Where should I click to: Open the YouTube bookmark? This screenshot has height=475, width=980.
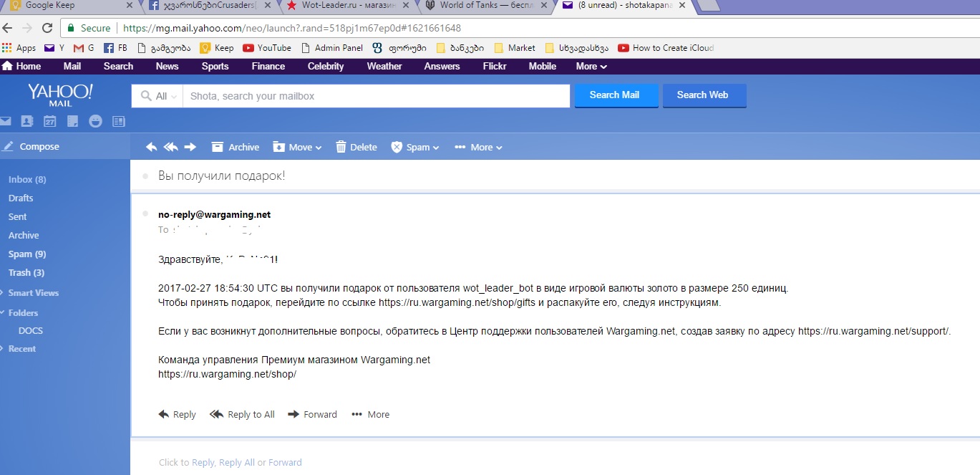point(267,48)
